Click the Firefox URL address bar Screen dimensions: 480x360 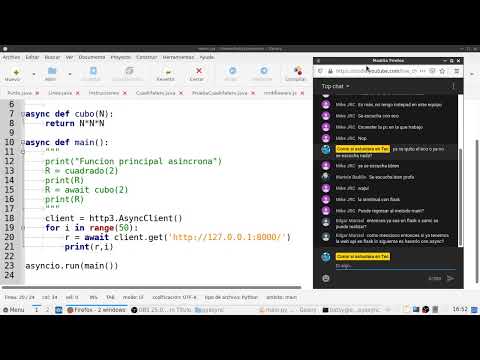[x=376, y=71]
